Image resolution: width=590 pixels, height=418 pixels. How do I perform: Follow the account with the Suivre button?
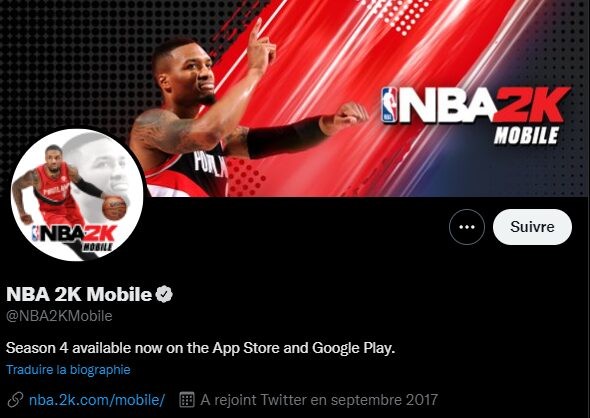(x=532, y=227)
